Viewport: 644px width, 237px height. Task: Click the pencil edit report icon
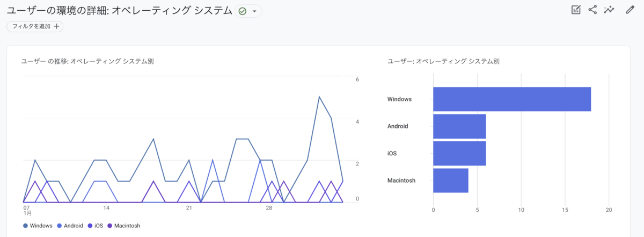tap(630, 10)
